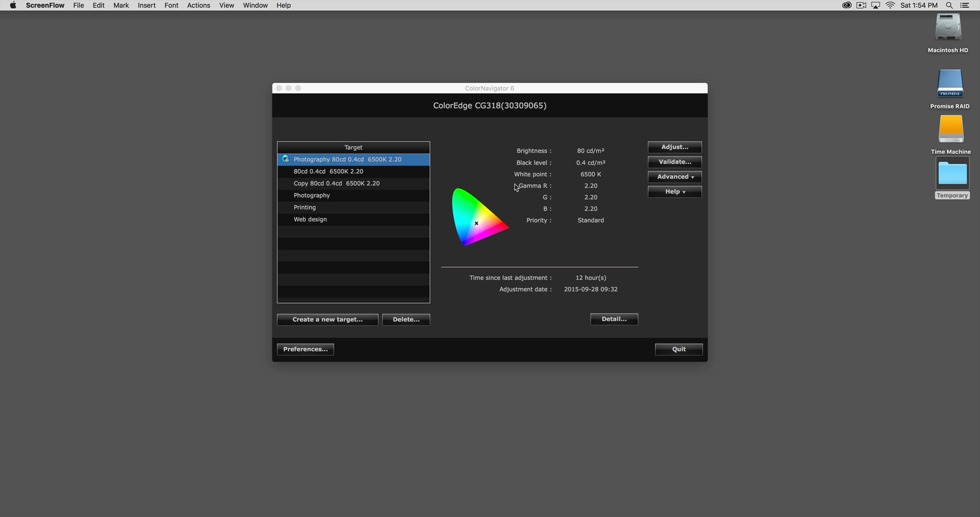The width and height of the screenshot is (980, 517).
Task: Open Spotlight search magnifier
Action: pyautogui.click(x=949, y=5)
